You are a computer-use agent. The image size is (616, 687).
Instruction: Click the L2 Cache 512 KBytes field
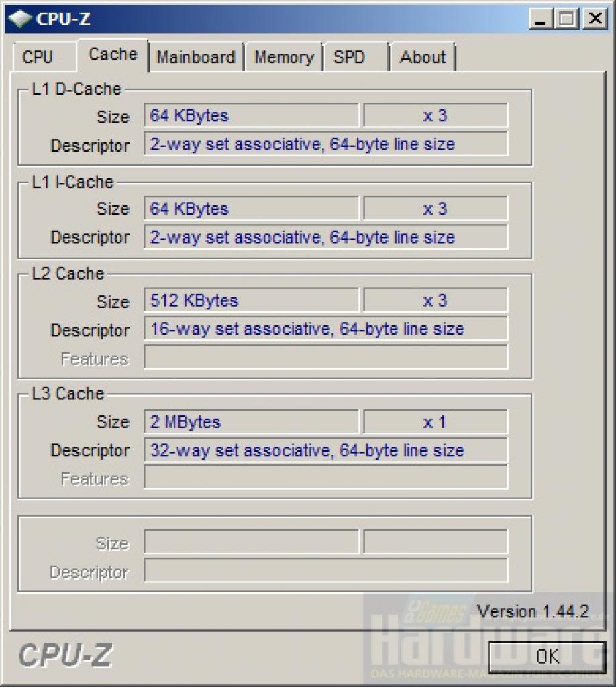click(x=251, y=300)
